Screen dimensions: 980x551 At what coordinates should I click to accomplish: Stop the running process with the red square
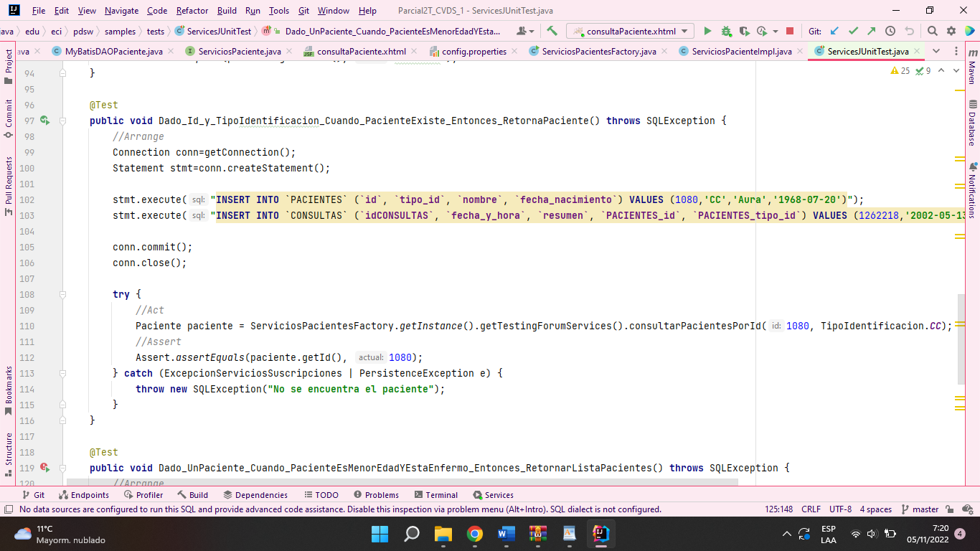[x=790, y=31]
